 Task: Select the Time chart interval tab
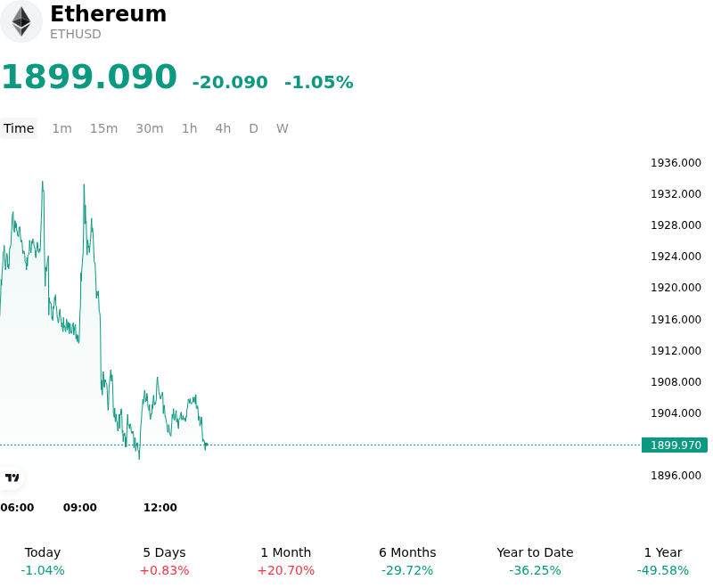[x=19, y=128]
